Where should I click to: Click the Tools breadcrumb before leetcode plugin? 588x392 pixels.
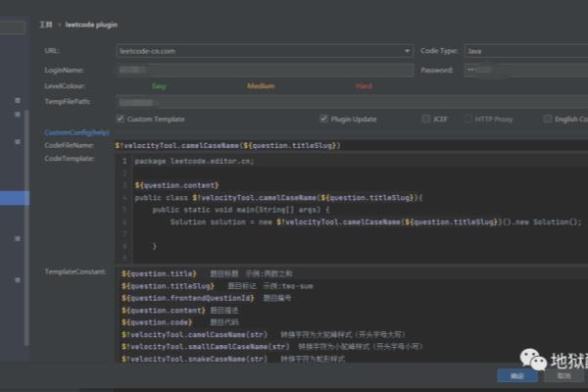[x=46, y=24]
